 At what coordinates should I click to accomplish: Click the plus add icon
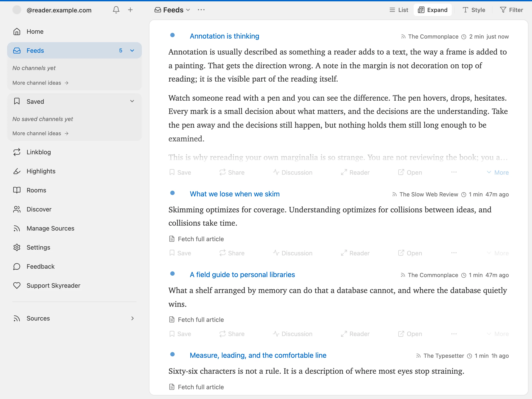point(130,10)
